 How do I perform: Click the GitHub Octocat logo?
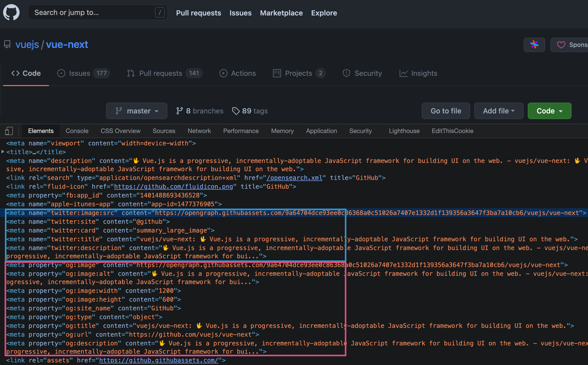(x=11, y=12)
